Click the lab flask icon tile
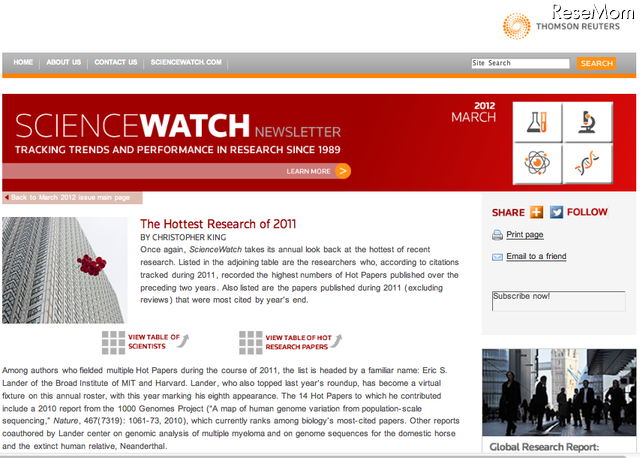640x458 pixels. pos(539,122)
